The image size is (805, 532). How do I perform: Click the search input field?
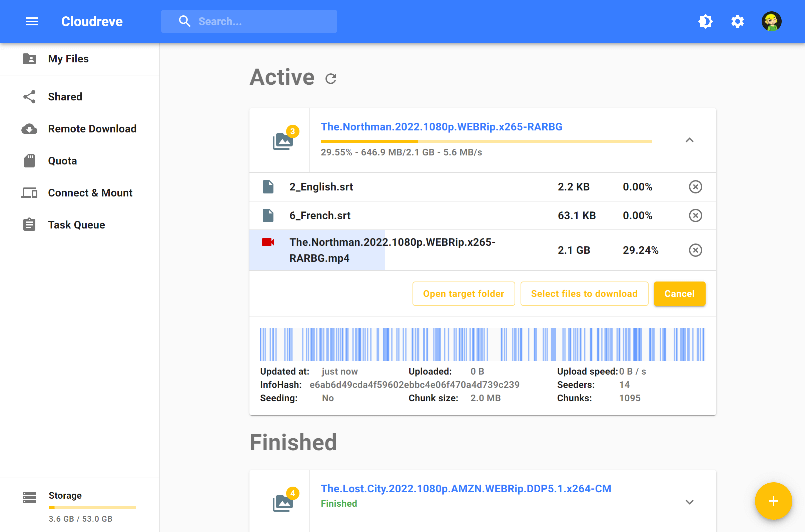[x=265, y=21]
